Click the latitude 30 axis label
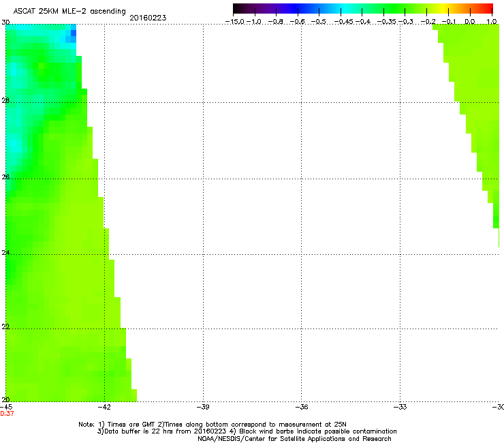Viewport: 504px width, 443px height. pyautogui.click(x=5, y=22)
